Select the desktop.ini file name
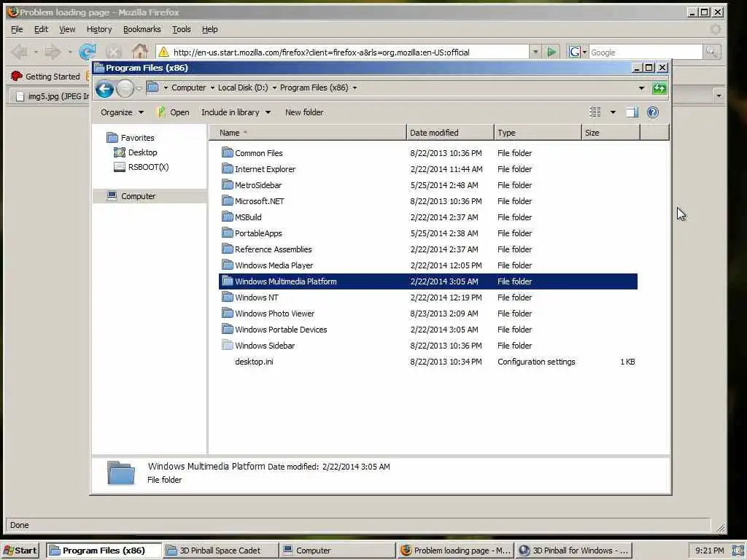The image size is (747, 560). click(254, 362)
